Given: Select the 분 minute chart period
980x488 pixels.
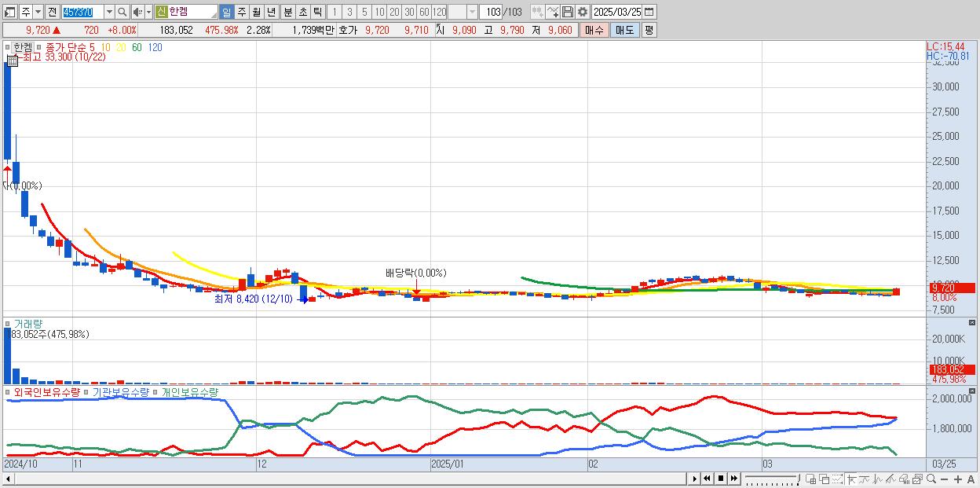Looking at the screenshot, I should [x=287, y=12].
